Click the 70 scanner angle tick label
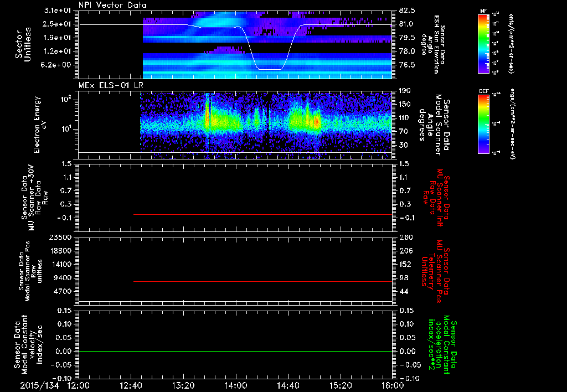The height and width of the screenshot is (392, 567). pyautogui.click(x=403, y=132)
